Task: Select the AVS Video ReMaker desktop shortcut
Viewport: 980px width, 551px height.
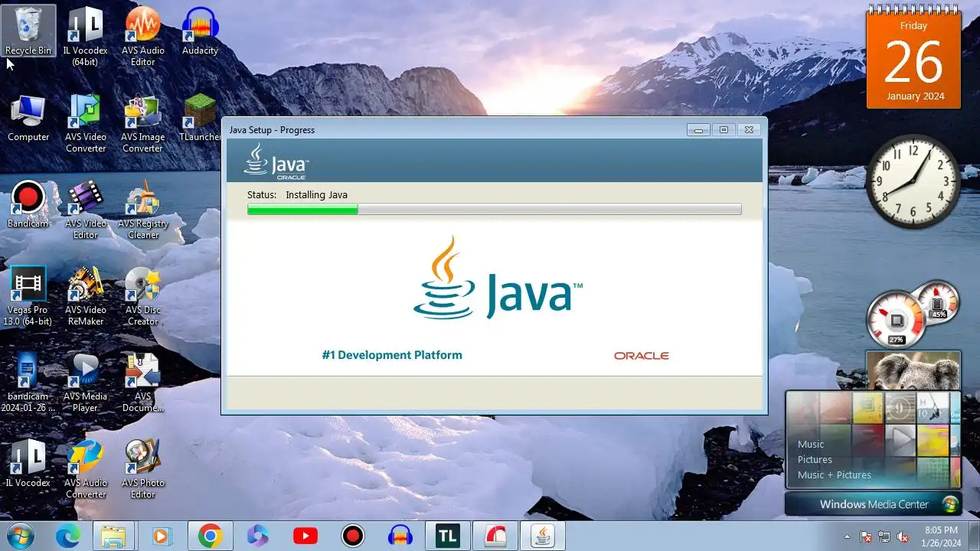Action: click(85, 296)
